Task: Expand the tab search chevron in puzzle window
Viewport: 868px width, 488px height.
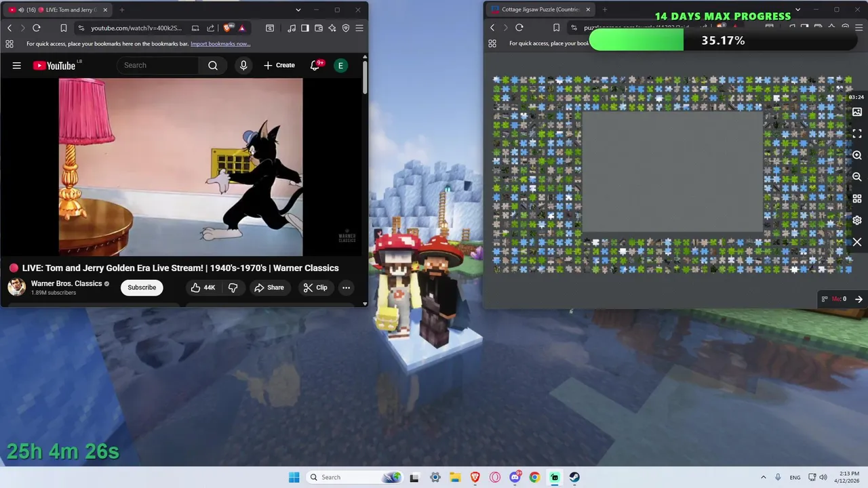Action: pyautogui.click(x=797, y=10)
